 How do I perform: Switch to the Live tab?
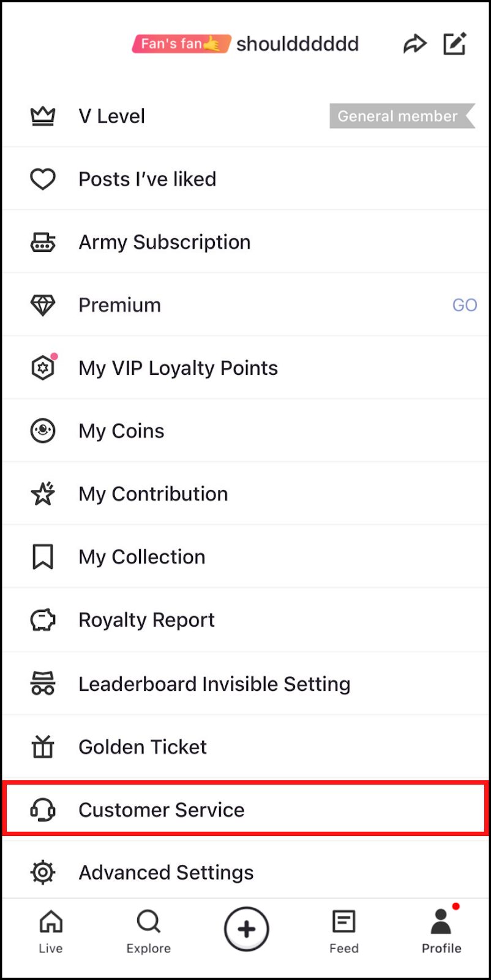pyautogui.click(x=51, y=931)
